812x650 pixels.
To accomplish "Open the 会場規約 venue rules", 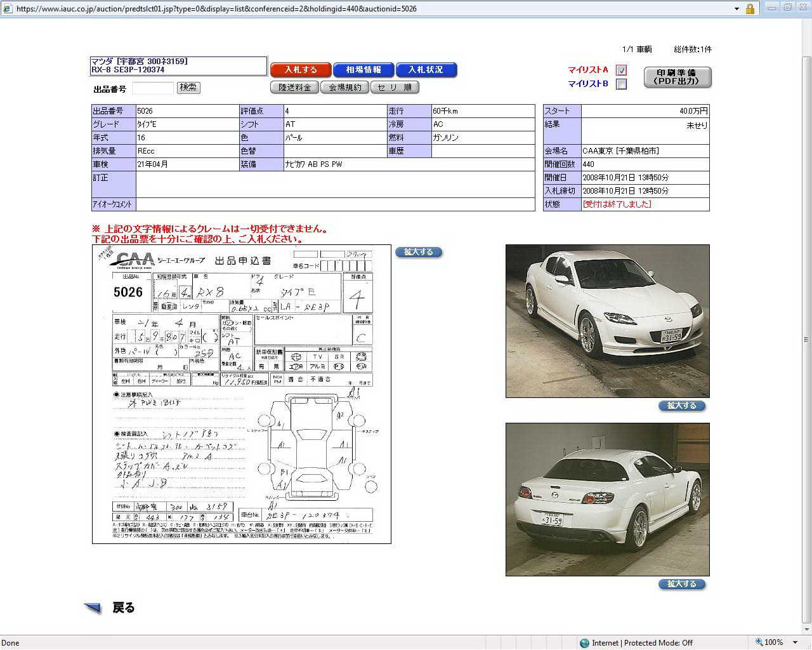I will (344, 88).
